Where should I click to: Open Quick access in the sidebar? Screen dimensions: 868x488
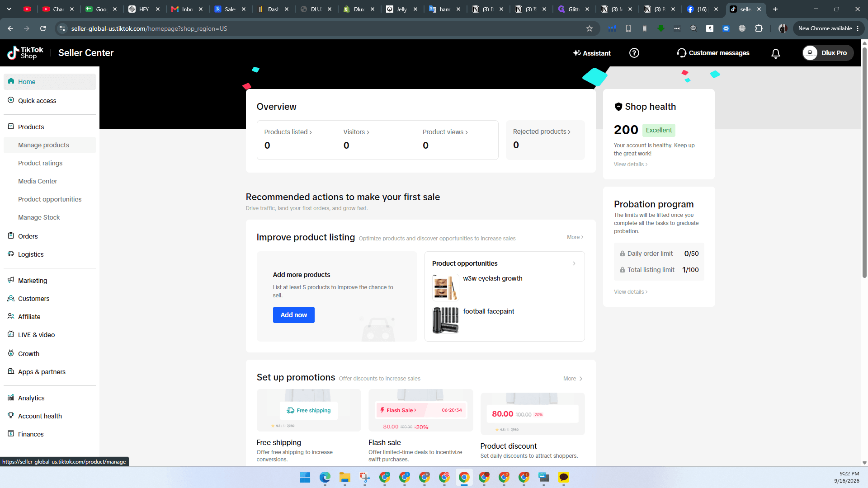pos(50,101)
